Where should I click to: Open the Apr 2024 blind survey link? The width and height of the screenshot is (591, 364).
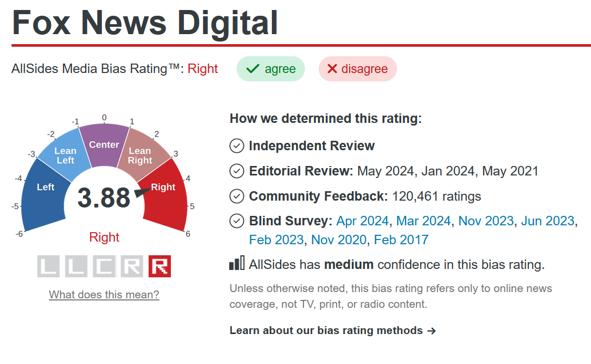pyautogui.click(x=362, y=221)
